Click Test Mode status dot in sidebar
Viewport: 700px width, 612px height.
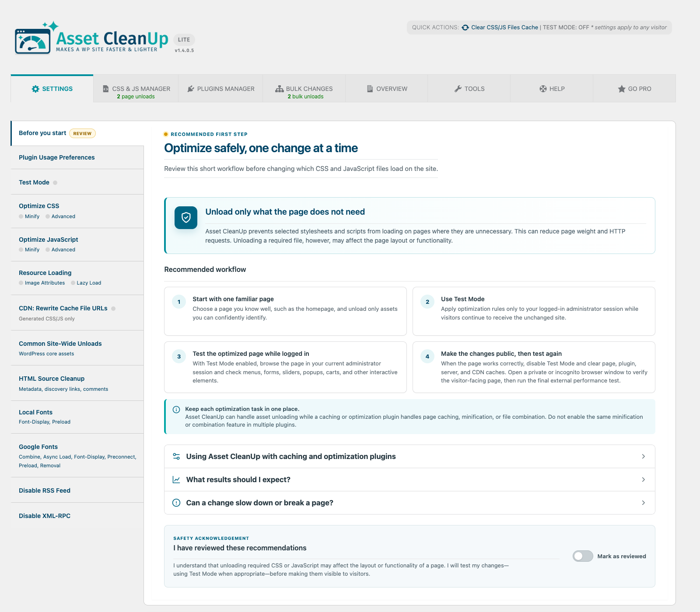click(55, 183)
